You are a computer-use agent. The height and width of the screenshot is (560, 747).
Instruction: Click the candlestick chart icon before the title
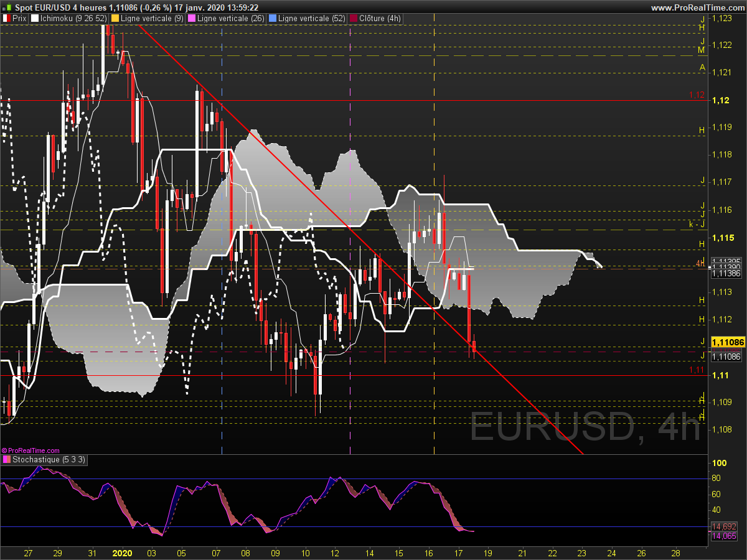point(6,7)
